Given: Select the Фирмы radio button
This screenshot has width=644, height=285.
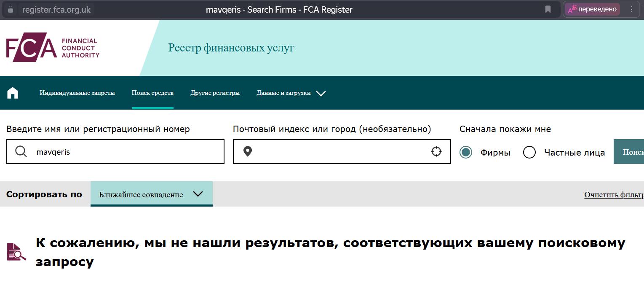Looking at the screenshot, I should coord(466,152).
